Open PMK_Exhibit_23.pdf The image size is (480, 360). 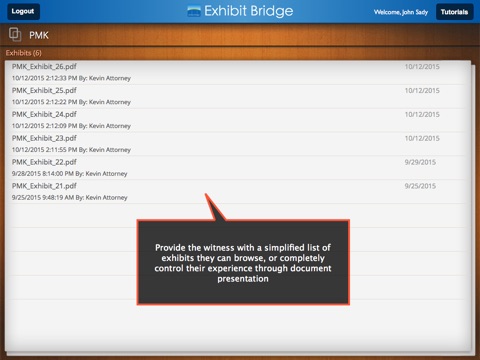[44, 138]
